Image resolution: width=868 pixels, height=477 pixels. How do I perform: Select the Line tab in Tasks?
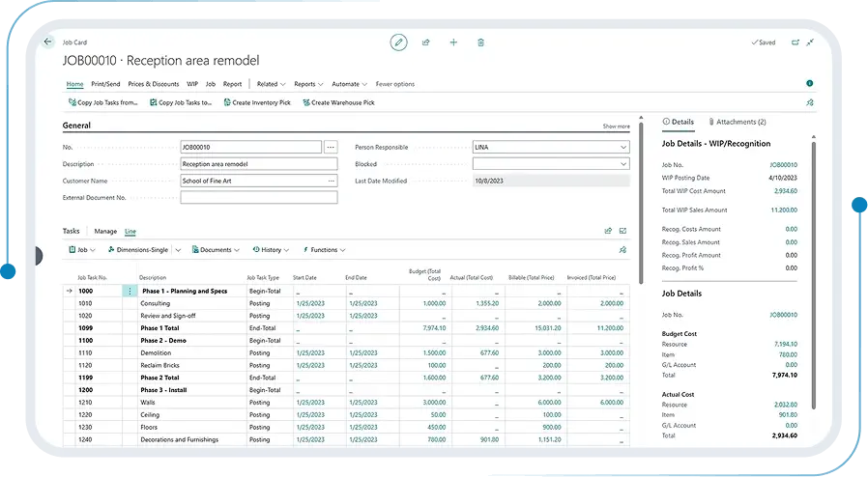(x=130, y=231)
